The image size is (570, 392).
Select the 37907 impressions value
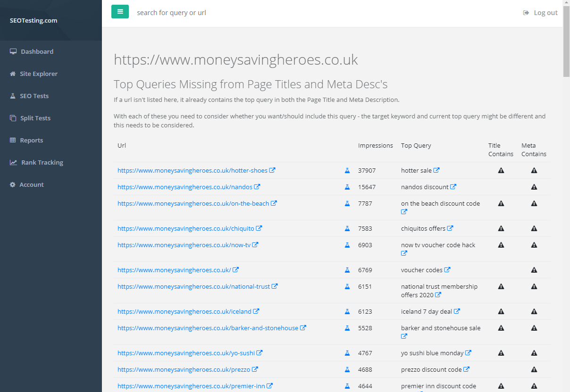point(367,170)
